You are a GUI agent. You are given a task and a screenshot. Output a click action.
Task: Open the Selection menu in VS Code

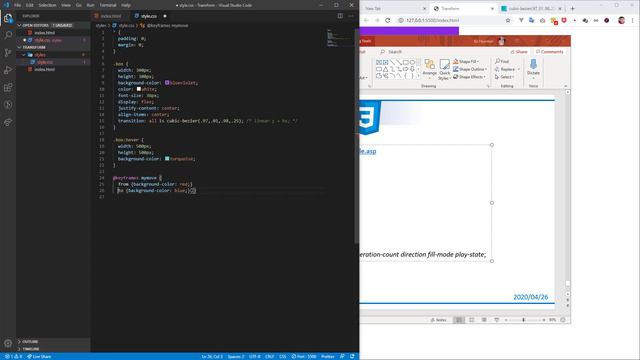[x=47, y=5]
